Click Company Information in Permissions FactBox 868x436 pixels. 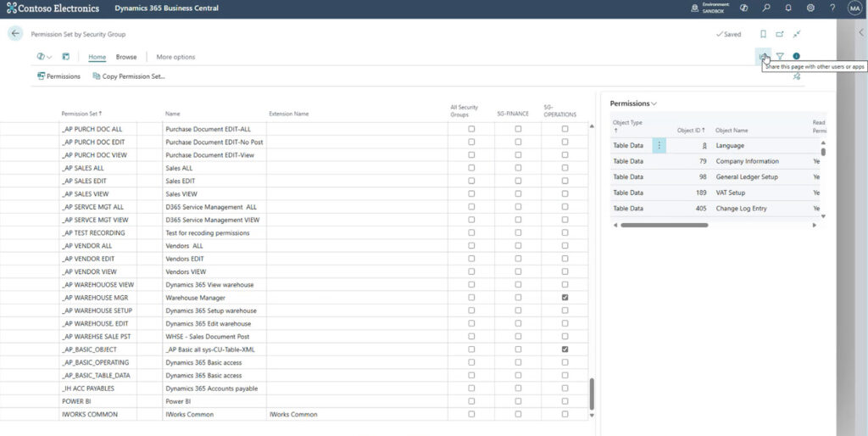pos(748,161)
